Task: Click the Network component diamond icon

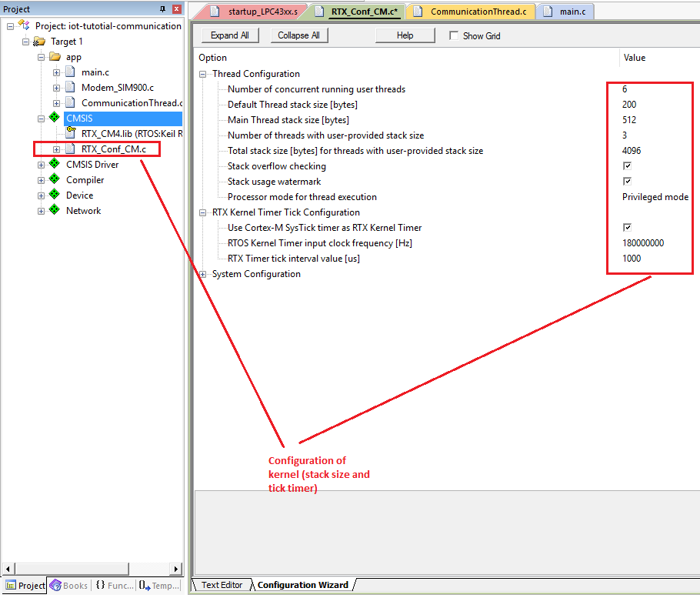Action: [54, 211]
